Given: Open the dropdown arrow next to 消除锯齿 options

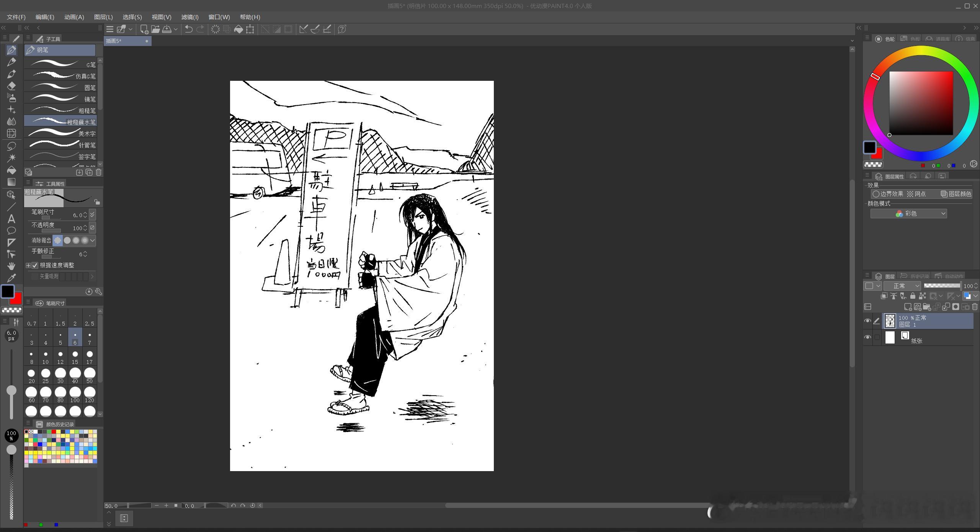Looking at the screenshot, I should click(x=93, y=241).
